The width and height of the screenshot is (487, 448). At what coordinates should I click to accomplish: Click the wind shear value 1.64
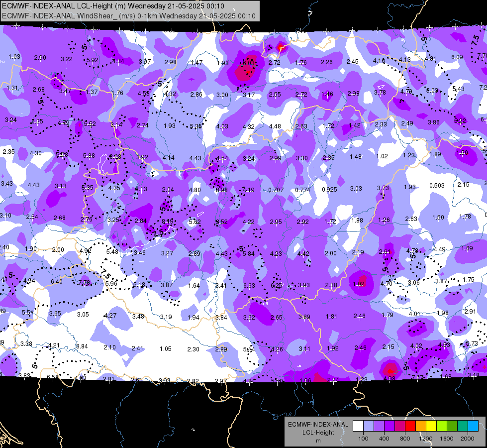point(194,285)
